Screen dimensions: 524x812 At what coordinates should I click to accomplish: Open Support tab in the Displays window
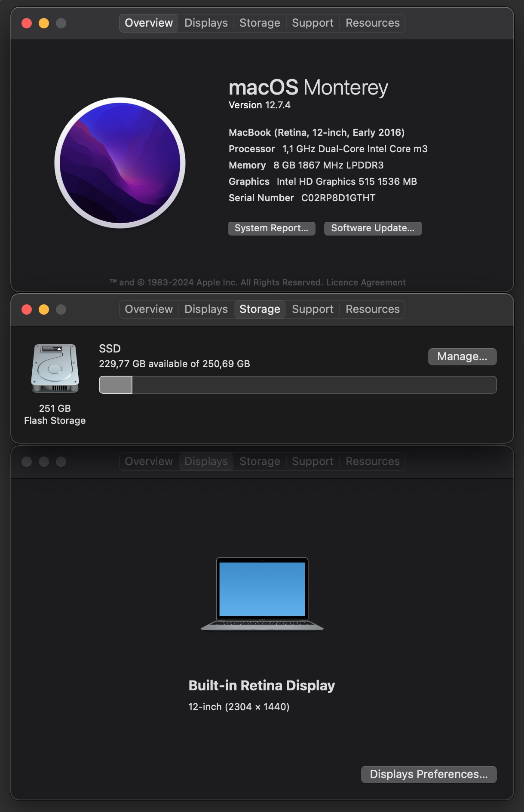tap(313, 461)
